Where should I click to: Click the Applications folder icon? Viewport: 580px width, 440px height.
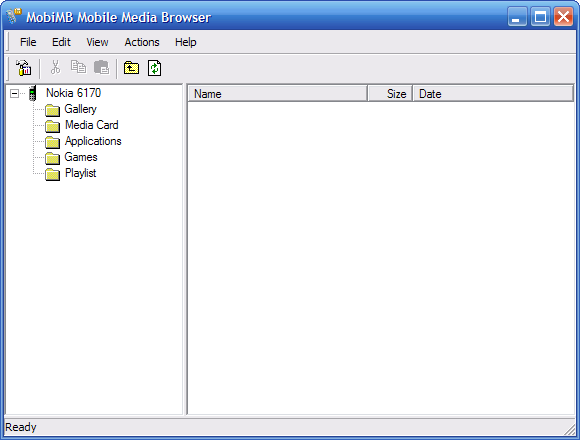click(52, 142)
